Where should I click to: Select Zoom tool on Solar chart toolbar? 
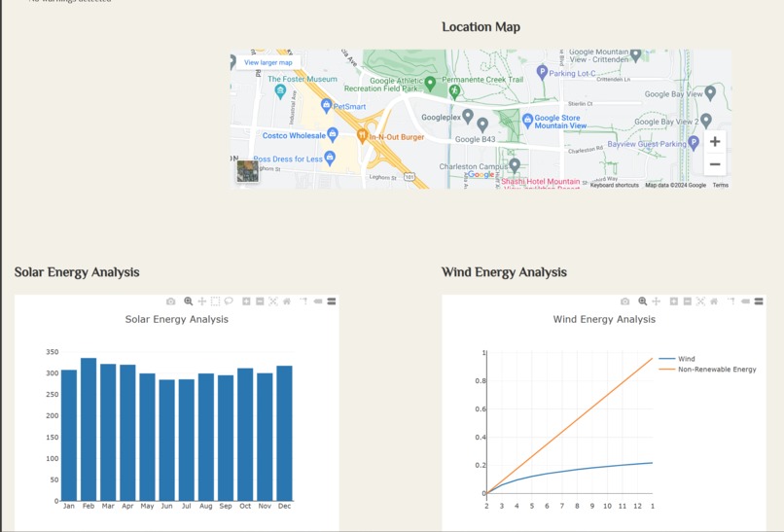point(188,301)
